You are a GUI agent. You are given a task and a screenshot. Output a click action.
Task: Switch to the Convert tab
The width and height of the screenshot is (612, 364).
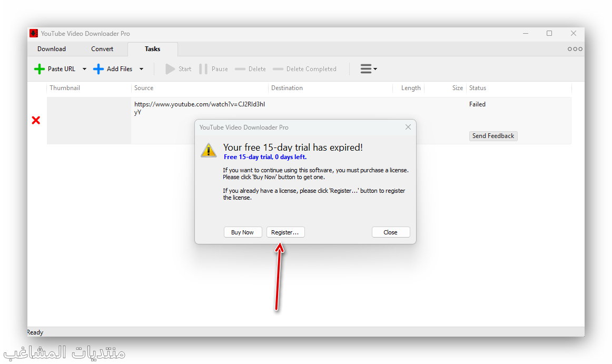click(x=102, y=49)
